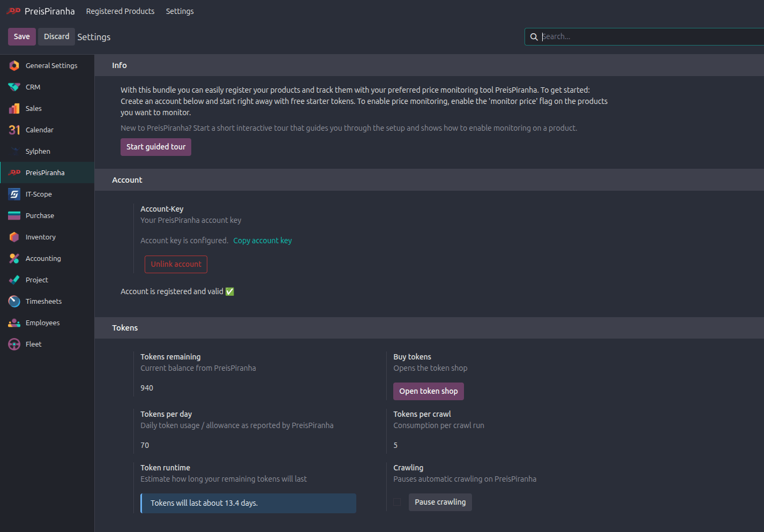764x532 pixels.
Task: Click the search magnifier icon
Action: 534,37
